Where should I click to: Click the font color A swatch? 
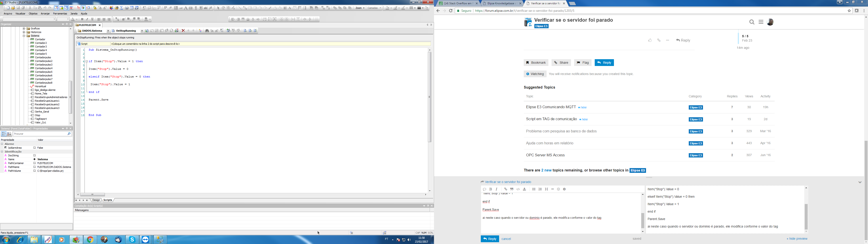(73, 19)
